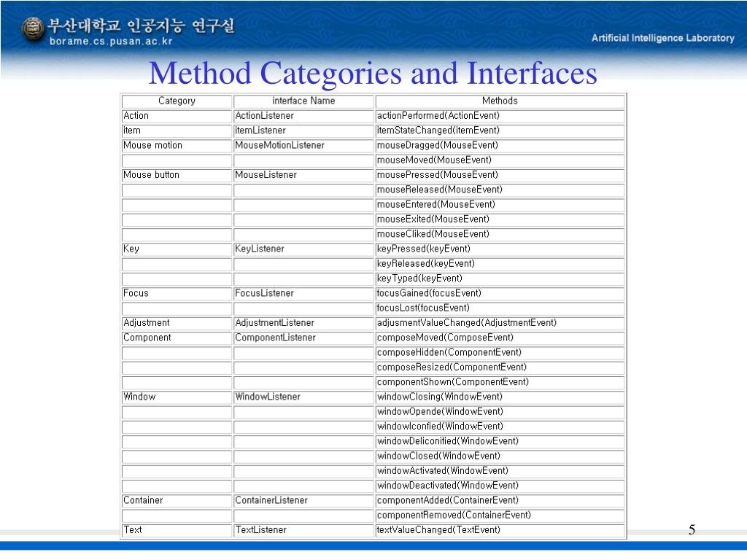Select componentRemoved(ContainerEvent) cell
The height and width of the screenshot is (560, 747).
500,515
